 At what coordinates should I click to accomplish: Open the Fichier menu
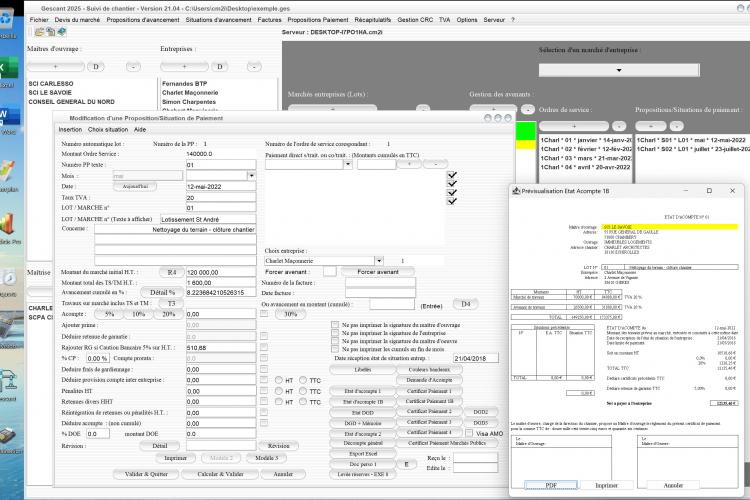39,20
